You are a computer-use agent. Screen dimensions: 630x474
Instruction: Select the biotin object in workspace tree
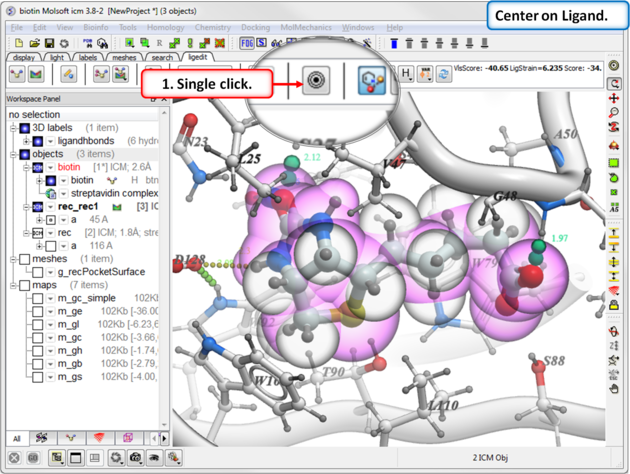(x=69, y=167)
